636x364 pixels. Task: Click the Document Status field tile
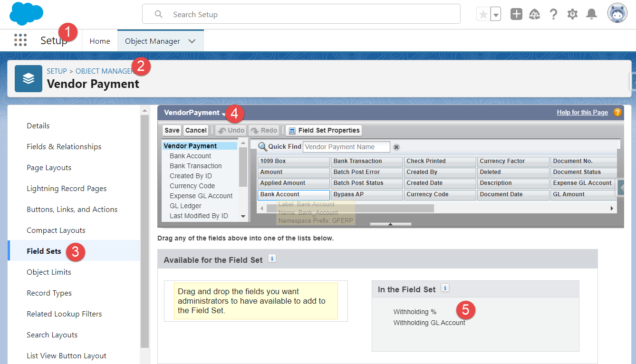[x=584, y=172]
